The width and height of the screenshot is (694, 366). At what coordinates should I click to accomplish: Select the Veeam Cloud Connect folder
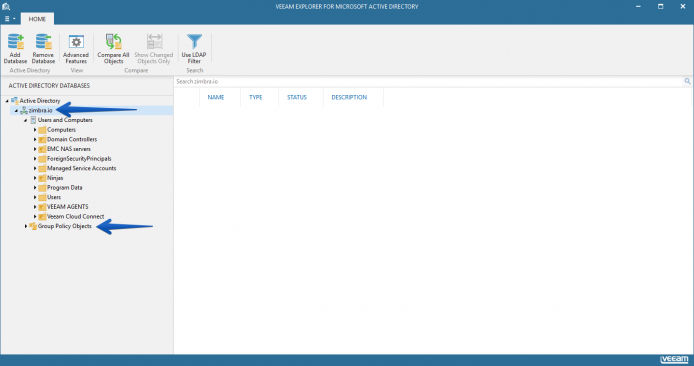[x=76, y=216]
